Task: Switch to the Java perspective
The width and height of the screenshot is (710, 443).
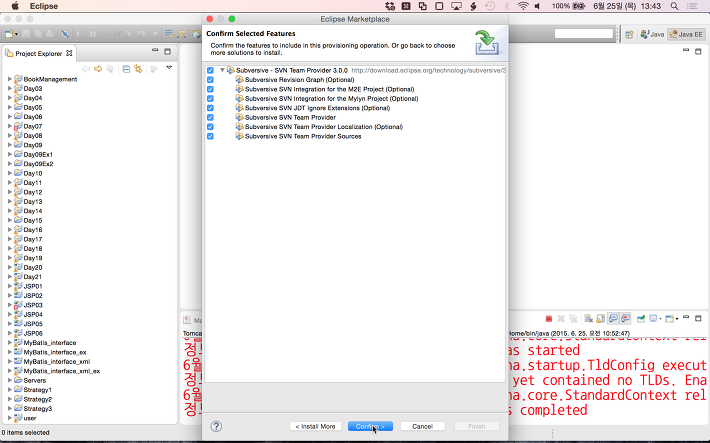Action: 652,34
